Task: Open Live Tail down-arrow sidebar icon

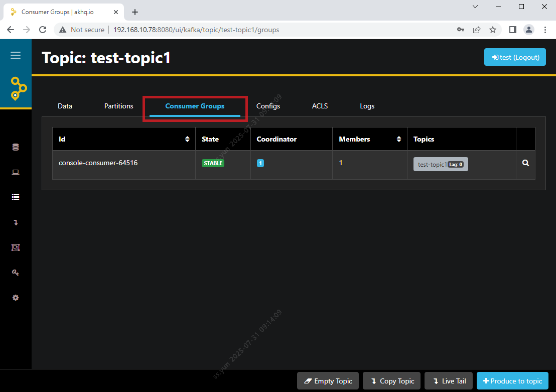Action: click(16, 222)
